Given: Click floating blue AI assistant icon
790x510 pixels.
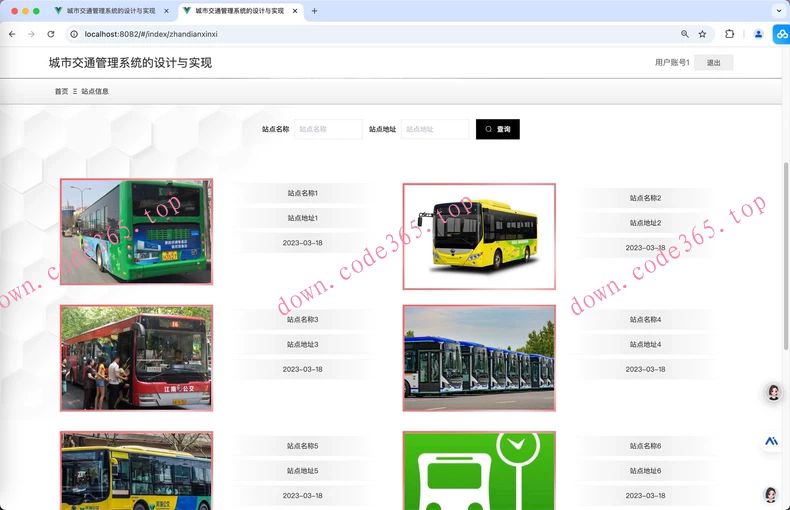Looking at the screenshot, I should (x=771, y=441).
